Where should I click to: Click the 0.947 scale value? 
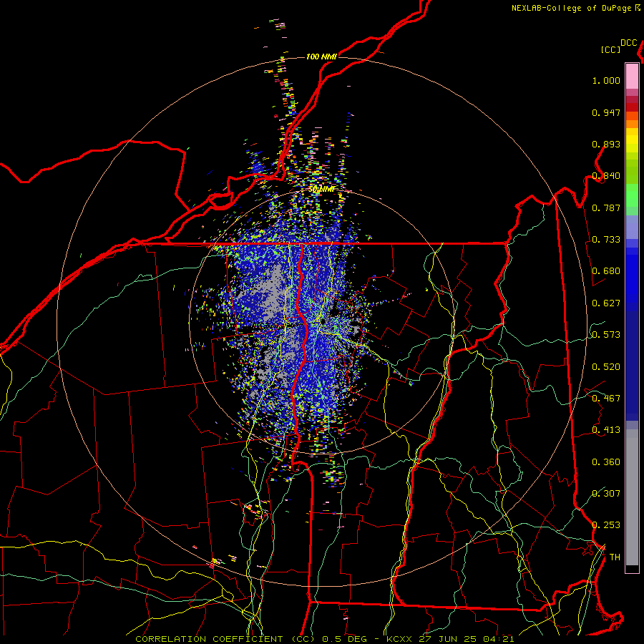[606, 112]
